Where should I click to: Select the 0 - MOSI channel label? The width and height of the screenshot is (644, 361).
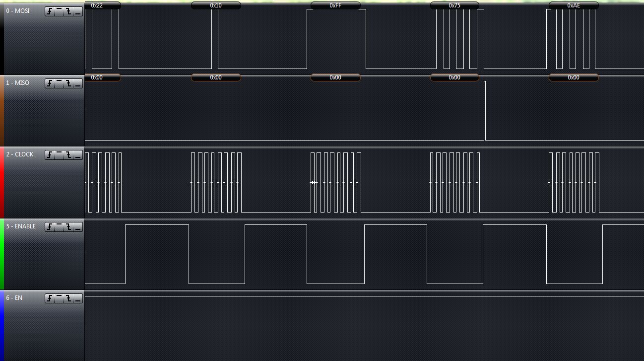(x=17, y=11)
